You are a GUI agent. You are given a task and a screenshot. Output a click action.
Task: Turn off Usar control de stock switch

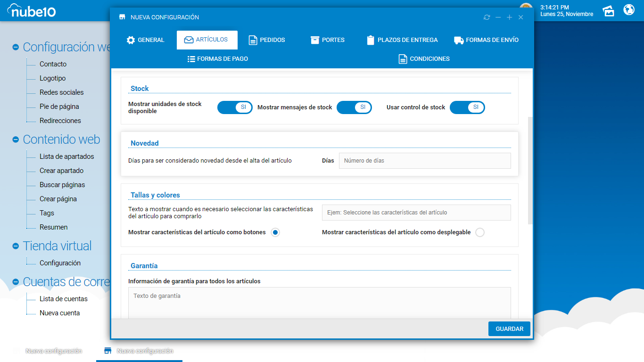tap(467, 107)
